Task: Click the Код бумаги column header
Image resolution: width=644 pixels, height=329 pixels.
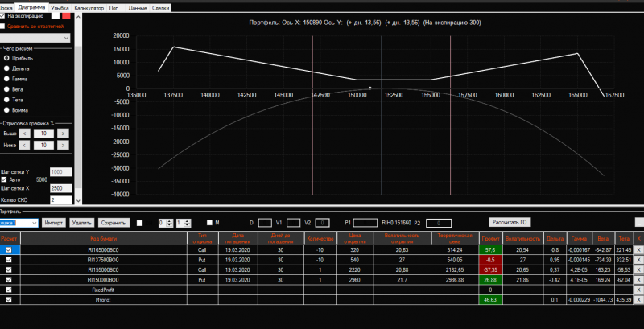Action: (104, 239)
